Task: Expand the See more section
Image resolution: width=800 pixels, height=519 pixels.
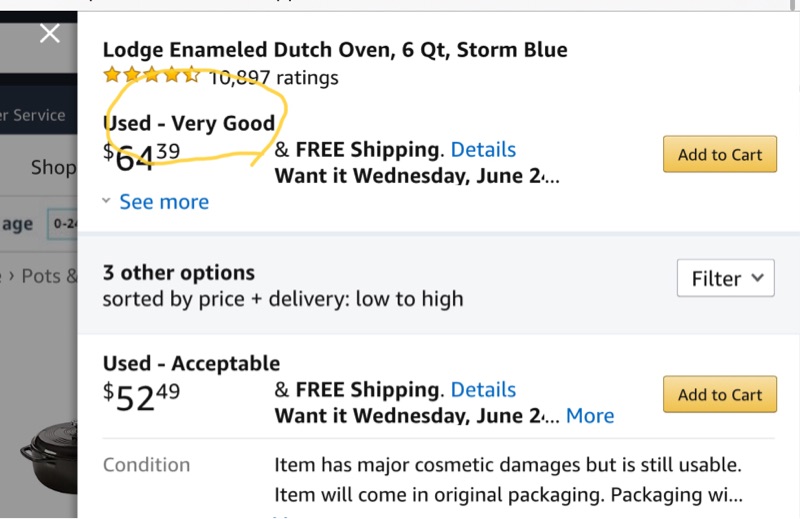Action: (x=164, y=202)
